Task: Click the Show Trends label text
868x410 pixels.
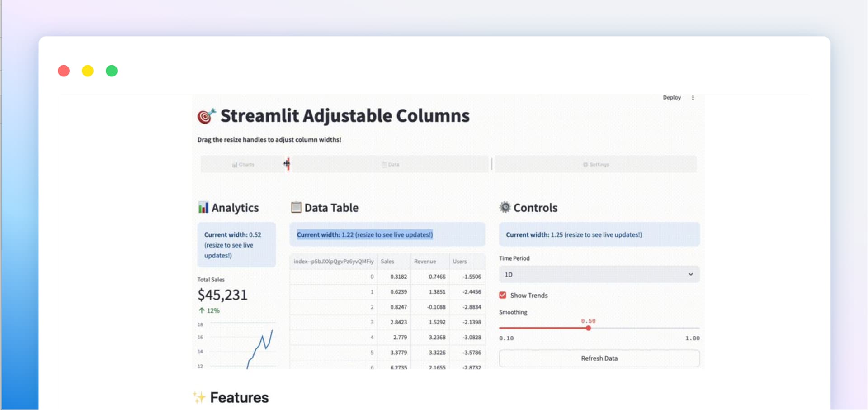Action: point(529,295)
